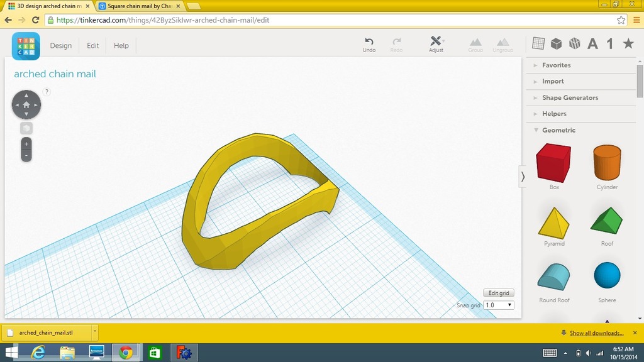
Task: Open a new browser tab
Action: 194,6
